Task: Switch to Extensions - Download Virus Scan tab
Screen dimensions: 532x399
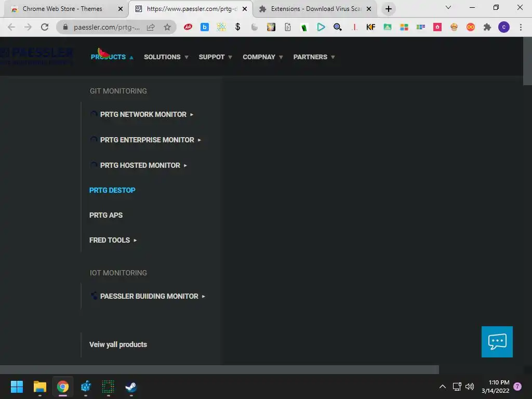Action: 316,9
